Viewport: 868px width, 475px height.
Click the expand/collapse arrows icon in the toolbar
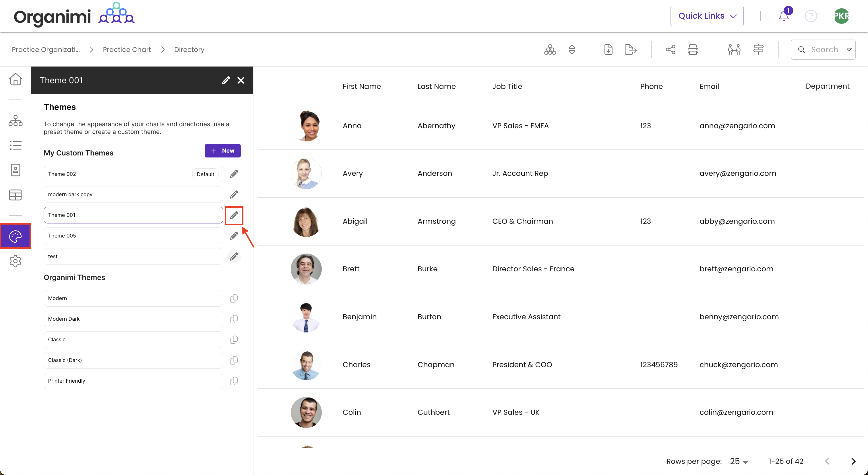(572, 50)
